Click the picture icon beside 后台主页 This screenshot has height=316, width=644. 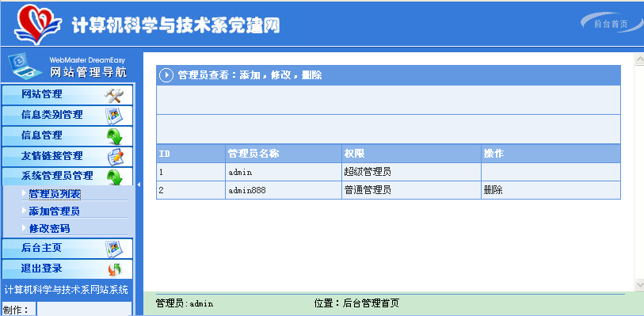tap(114, 249)
